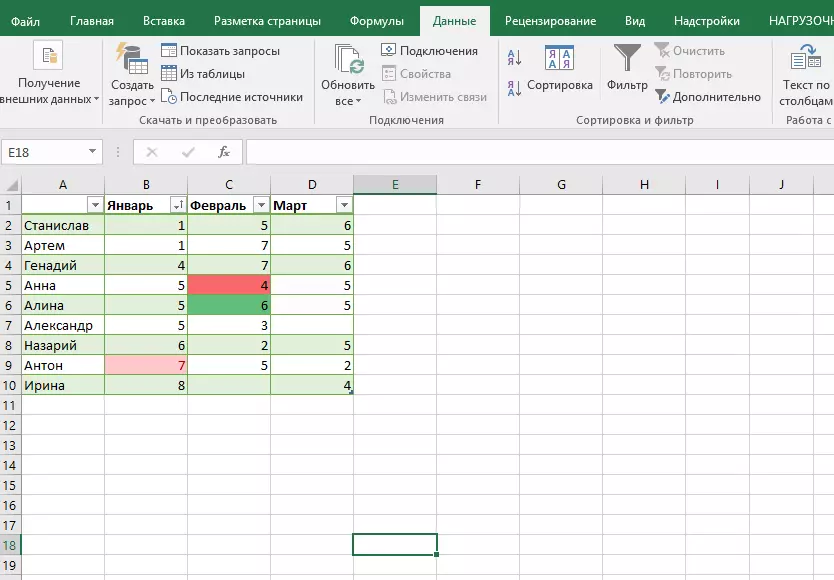Click the Refresh All icon
The width and height of the screenshot is (834, 580).
pyautogui.click(x=348, y=62)
